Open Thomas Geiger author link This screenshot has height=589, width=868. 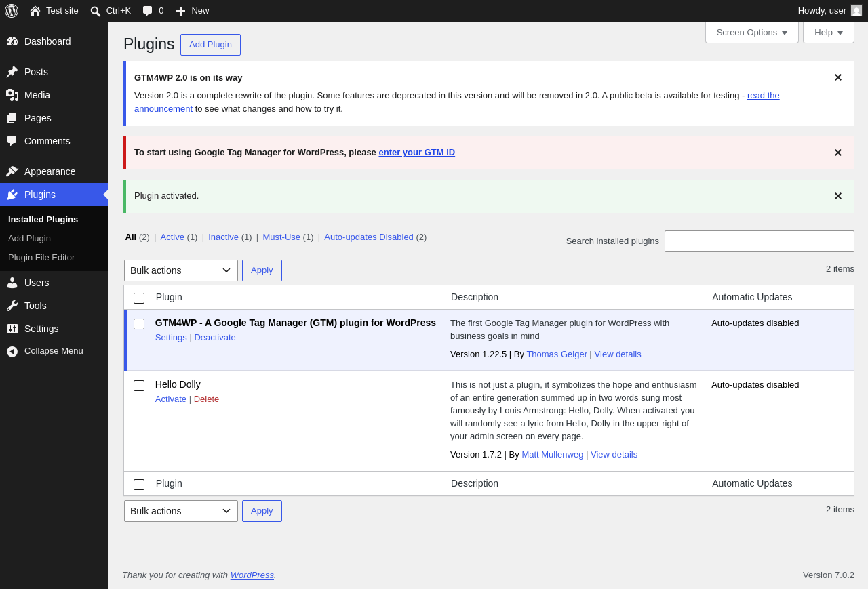(557, 354)
